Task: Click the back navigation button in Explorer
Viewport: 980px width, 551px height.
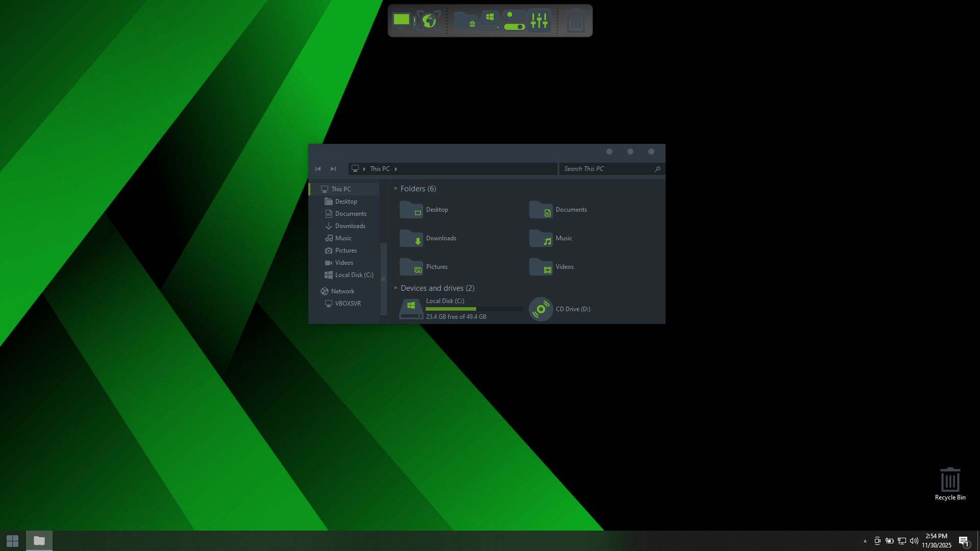Action: pyautogui.click(x=318, y=169)
